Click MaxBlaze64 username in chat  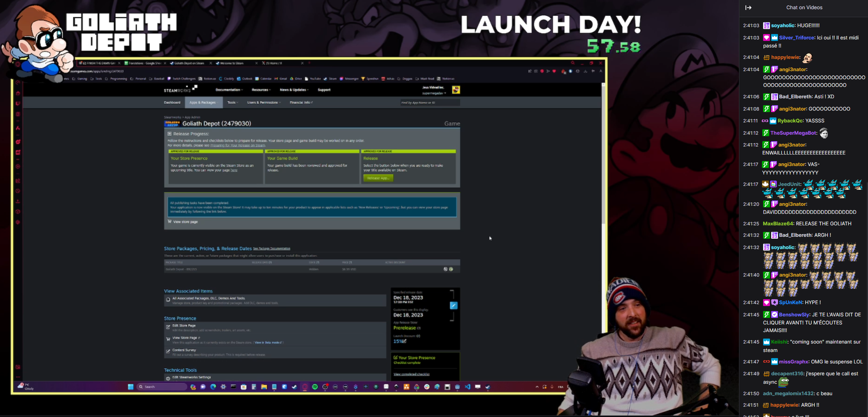(778, 223)
